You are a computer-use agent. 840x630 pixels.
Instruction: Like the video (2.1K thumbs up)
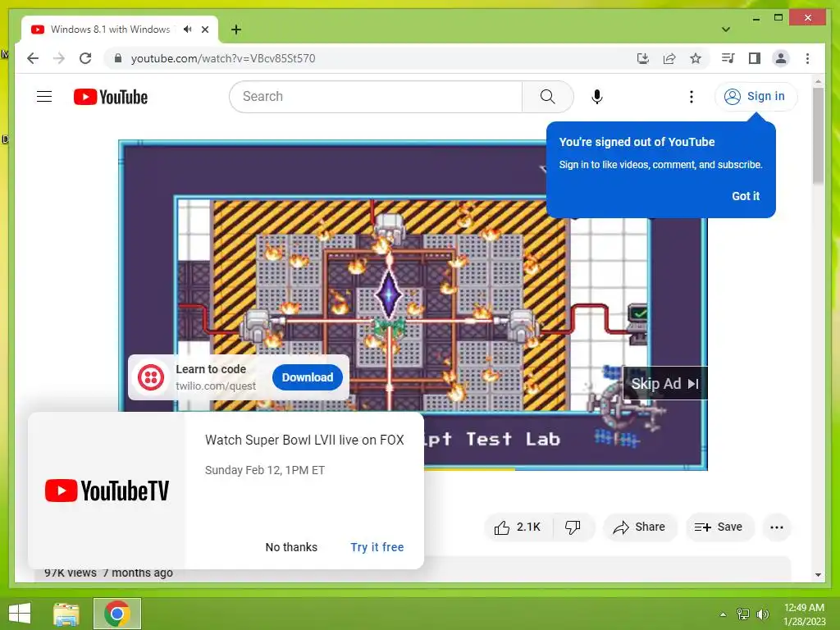click(518, 527)
